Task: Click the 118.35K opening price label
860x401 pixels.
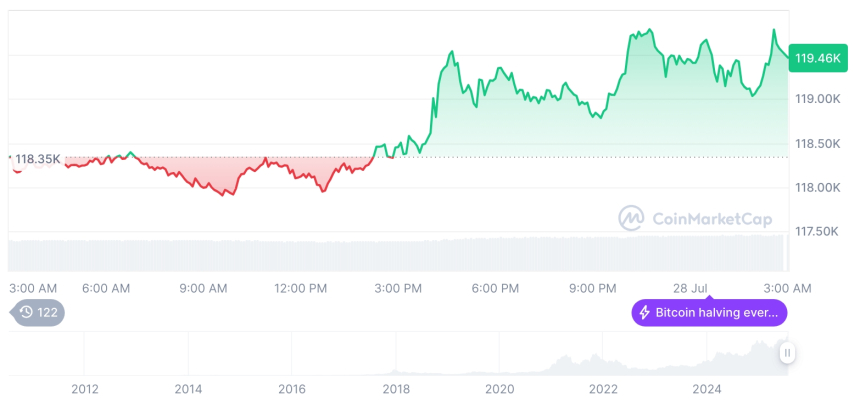Action: coord(37,159)
